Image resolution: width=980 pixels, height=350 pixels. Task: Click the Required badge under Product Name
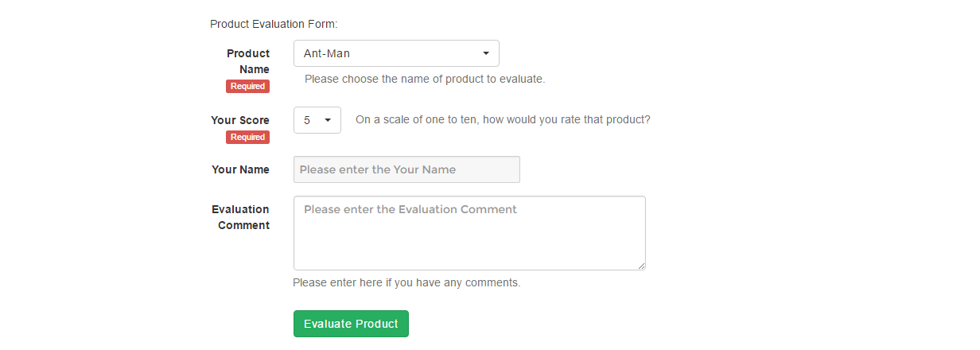click(x=247, y=86)
